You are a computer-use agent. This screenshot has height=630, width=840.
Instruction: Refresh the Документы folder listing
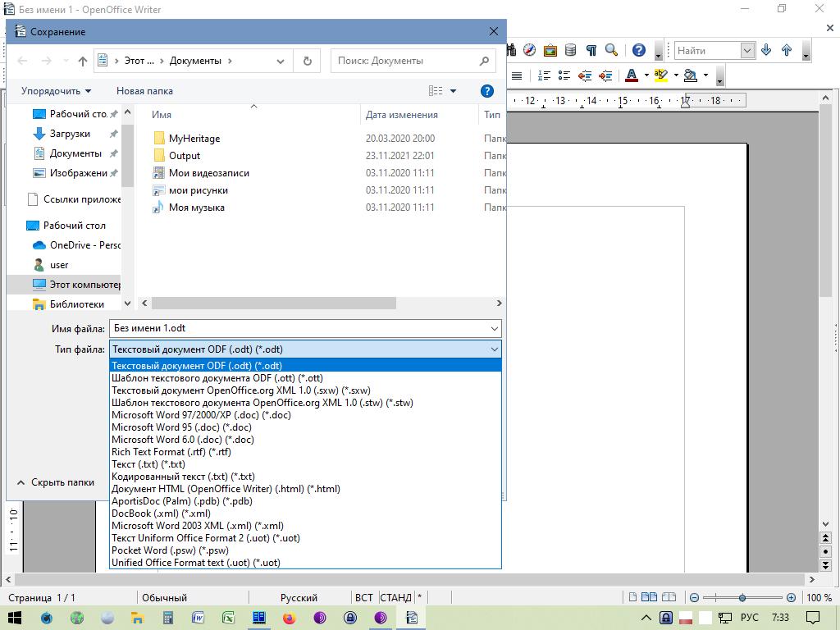(x=308, y=61)
